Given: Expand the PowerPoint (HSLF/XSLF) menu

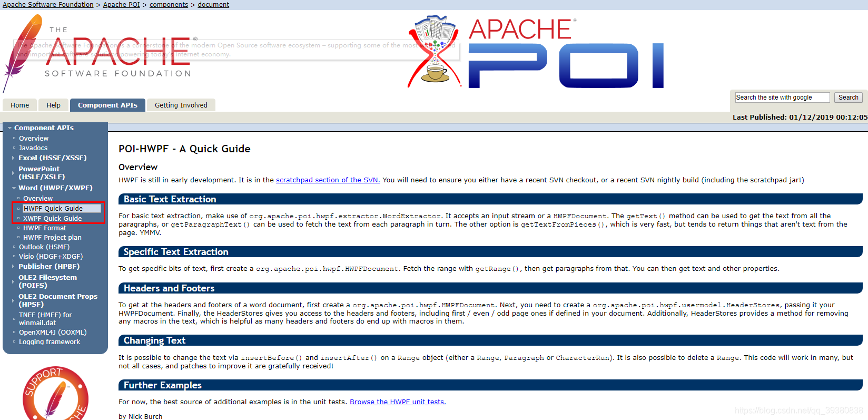Looking at the screenshot, I should pos(42,173).
